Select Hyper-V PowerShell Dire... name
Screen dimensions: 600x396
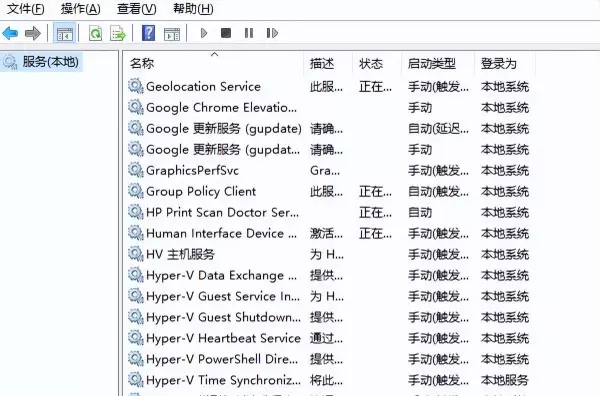tap(222, 359)
